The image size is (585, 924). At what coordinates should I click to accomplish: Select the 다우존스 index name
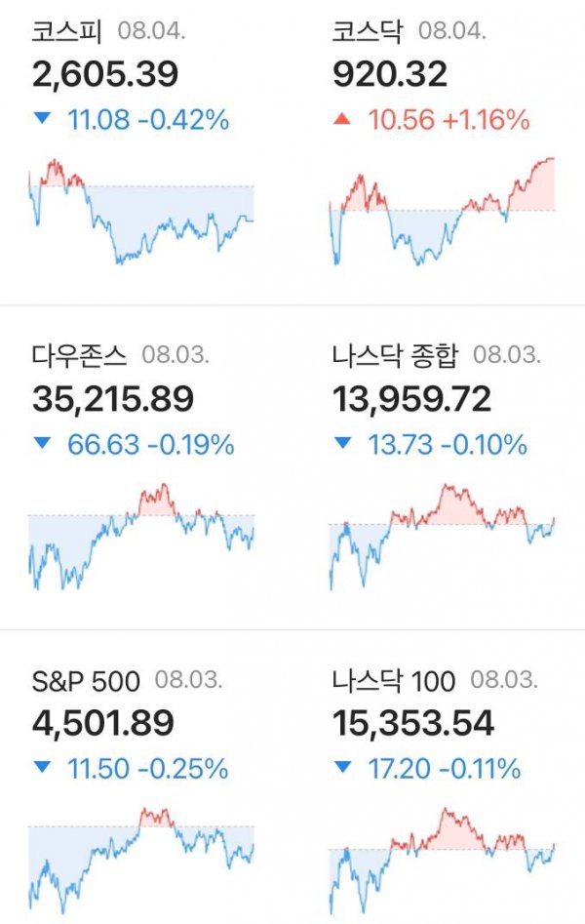click(80, 355)
